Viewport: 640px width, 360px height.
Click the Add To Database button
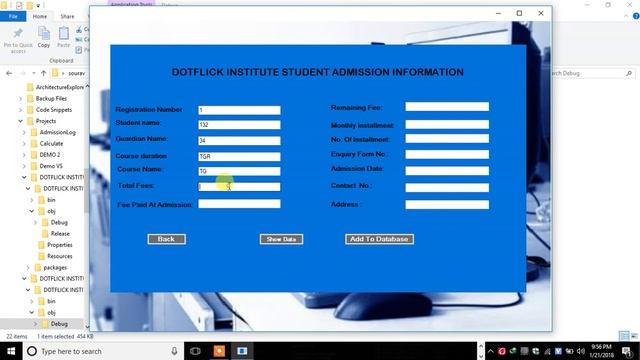pyautogui.click(x=379, y=239)
